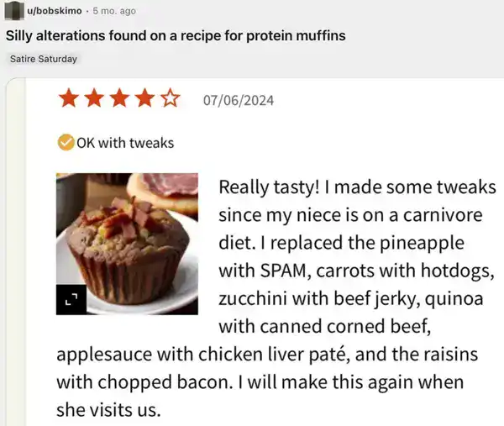Click the second filled rating star
Screen dimensions: 504x426
point(94,100)
